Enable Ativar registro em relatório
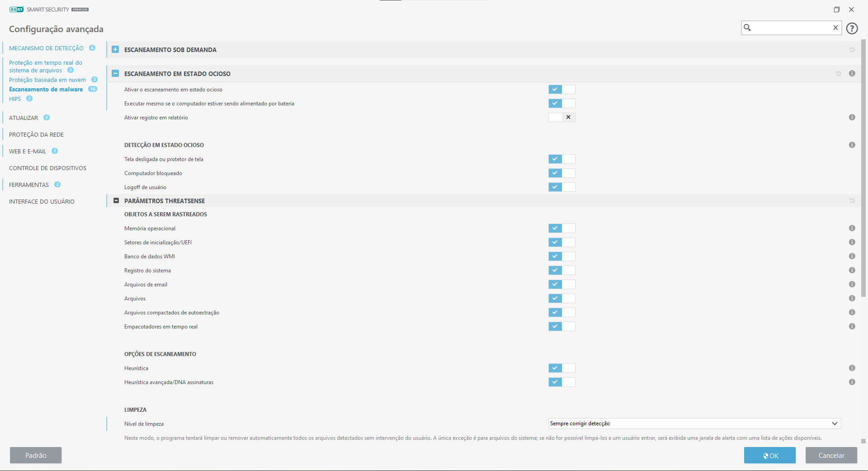868x471 pixels. [561, 117]
